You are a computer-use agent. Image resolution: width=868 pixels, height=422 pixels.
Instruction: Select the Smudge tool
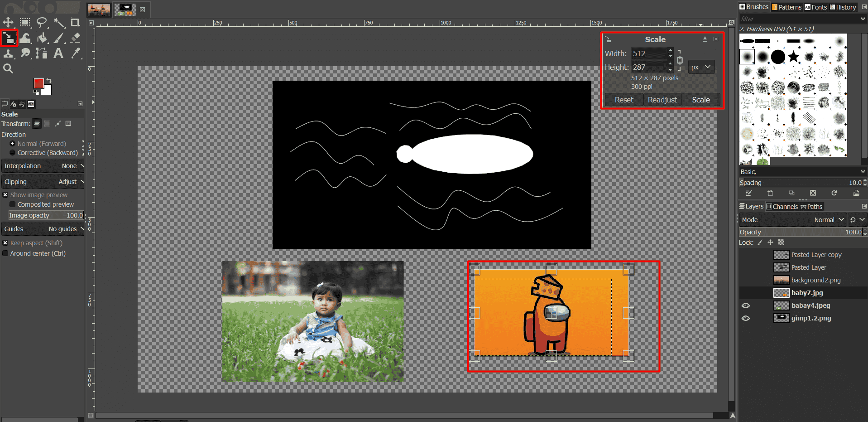pyautogui.click(x=25, y=53)
